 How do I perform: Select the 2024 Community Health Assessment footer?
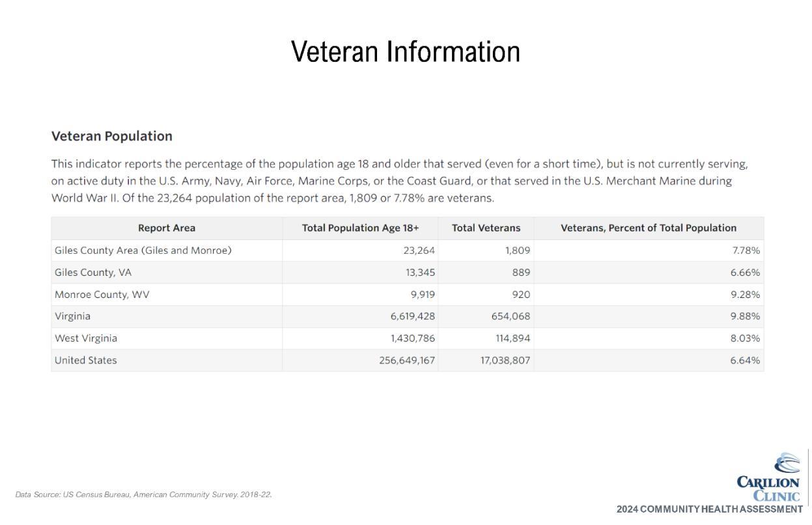click(710, 509)
